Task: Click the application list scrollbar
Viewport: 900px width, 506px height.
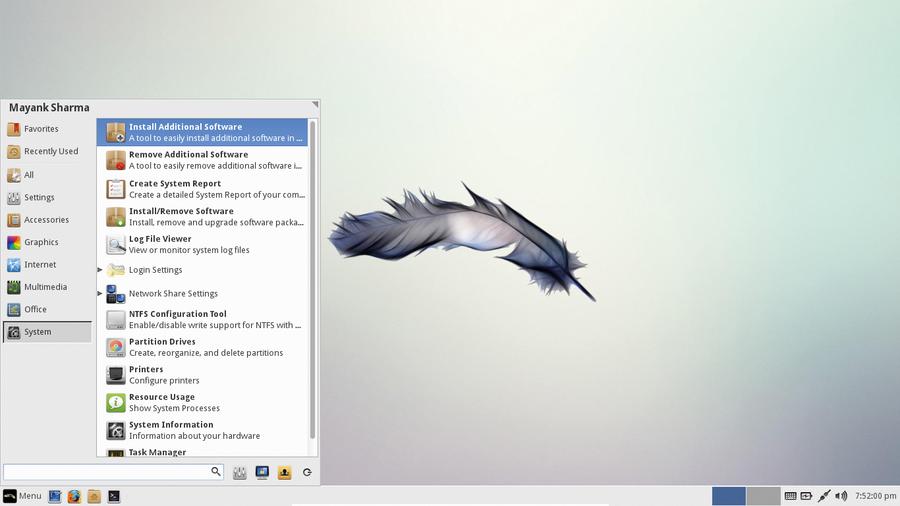Action: [312, 279]
